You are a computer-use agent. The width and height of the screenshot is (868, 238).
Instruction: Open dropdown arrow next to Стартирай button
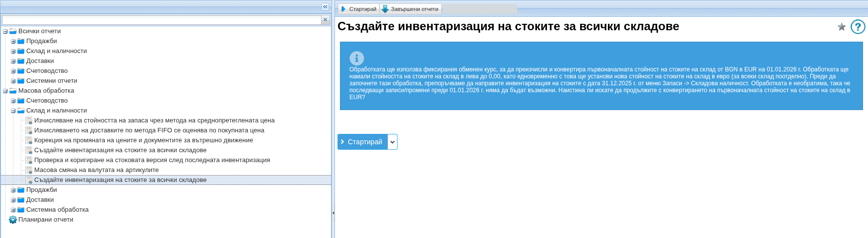click(x=393, y=142)
